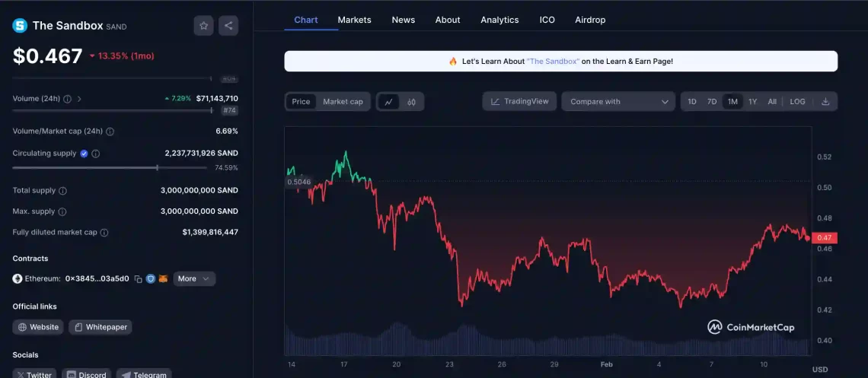Open the TradingView chart
The width and height of the screenshot is (868, 378).
click(x=519, y=102)
